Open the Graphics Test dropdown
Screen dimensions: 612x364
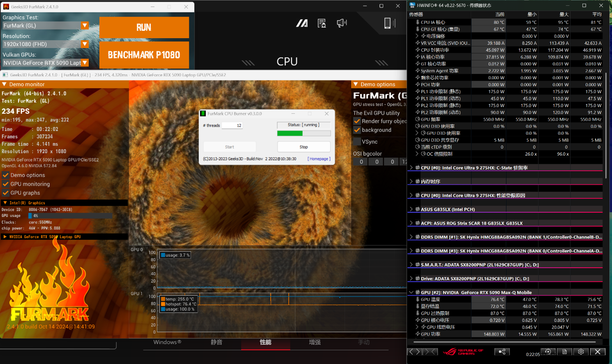(85, 25)
